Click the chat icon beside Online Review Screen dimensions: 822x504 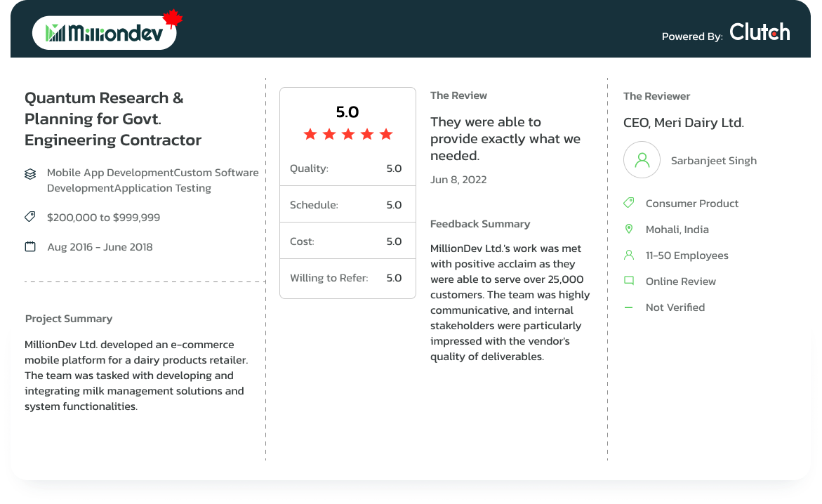(x=629, y=281)
